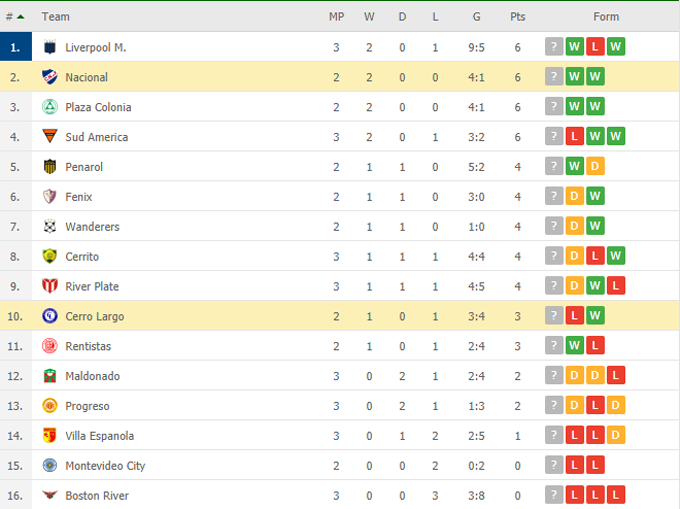Sort standings by the MP column header

coord(336,17)
